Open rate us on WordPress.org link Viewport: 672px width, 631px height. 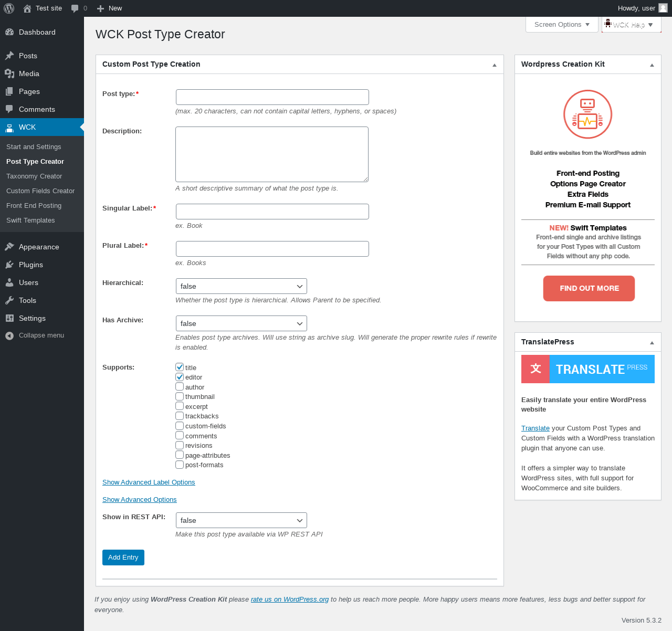click(x=290, y=600)
